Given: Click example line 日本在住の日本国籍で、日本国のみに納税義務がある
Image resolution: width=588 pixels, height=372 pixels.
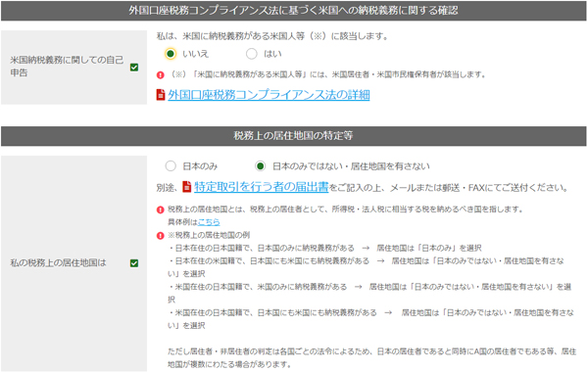Looking at the screenshot, I should pos(324,248).
